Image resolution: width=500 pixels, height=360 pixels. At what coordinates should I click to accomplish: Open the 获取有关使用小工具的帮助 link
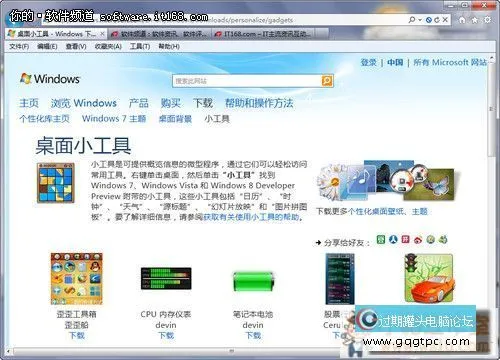pos(251,217)
